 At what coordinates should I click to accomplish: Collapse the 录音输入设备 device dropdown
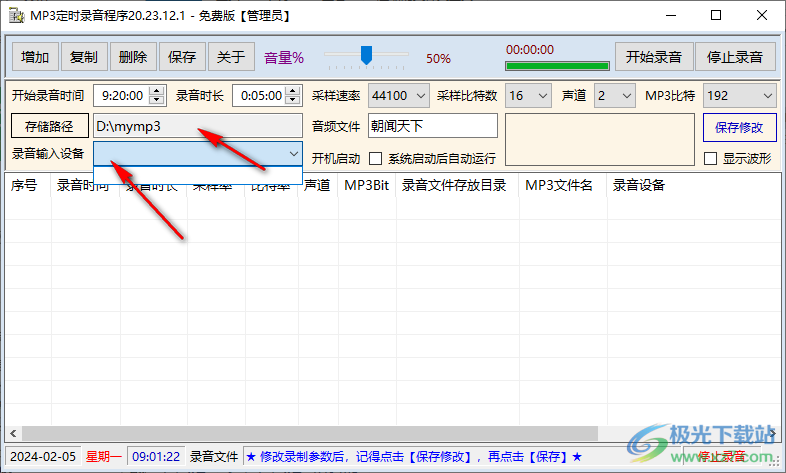click(x=294, y=154)
